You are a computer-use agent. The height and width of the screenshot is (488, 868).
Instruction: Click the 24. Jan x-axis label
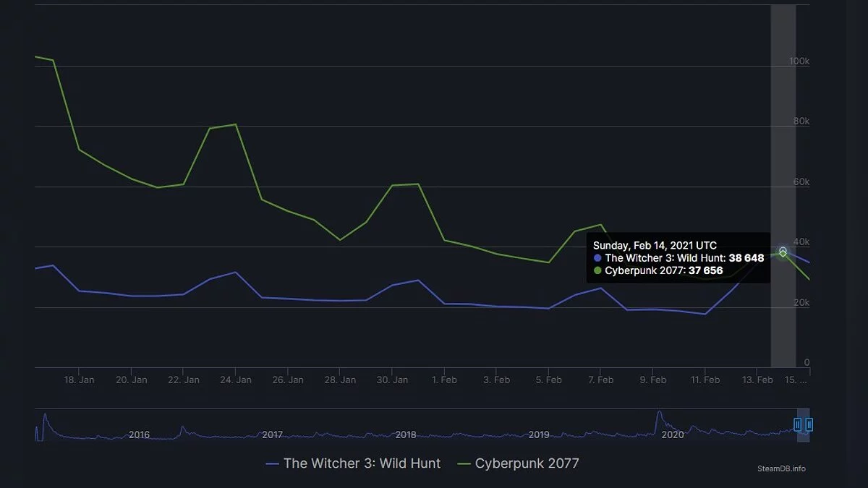[x=236, y=380]
